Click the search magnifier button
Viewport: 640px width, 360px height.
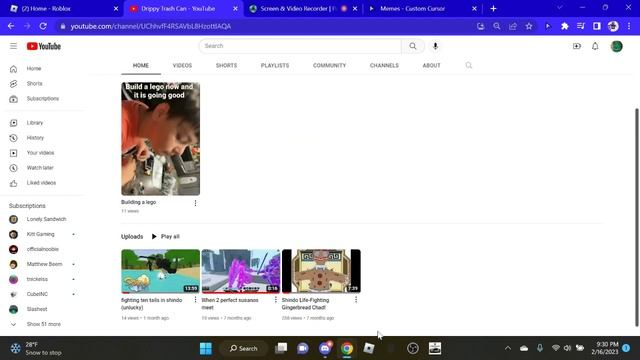pyautogui.click(x=413, y=46)
